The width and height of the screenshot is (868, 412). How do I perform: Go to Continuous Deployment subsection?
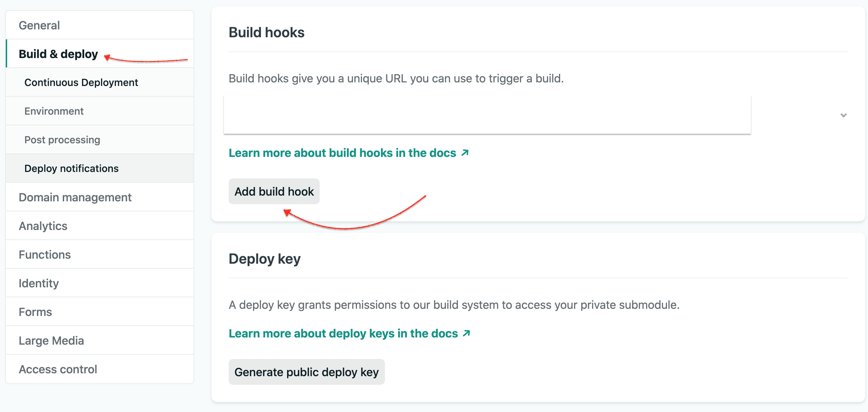pos(100,82)
